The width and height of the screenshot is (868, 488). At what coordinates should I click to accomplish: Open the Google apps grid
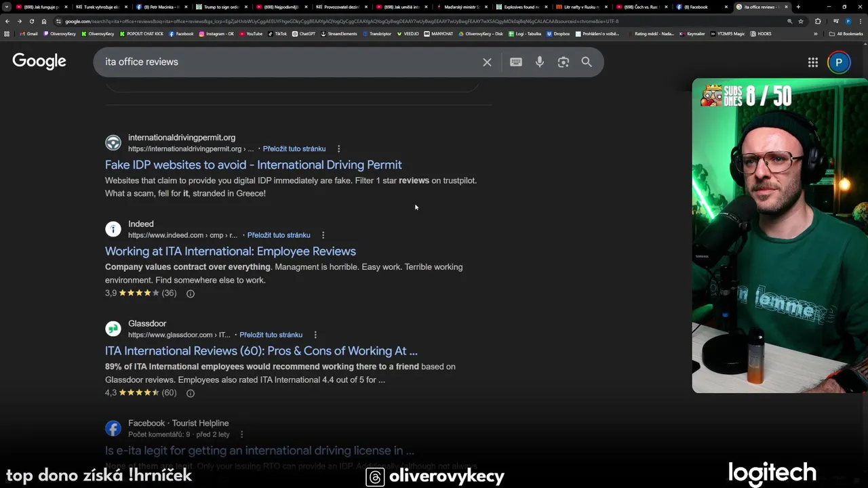(813, 62)
